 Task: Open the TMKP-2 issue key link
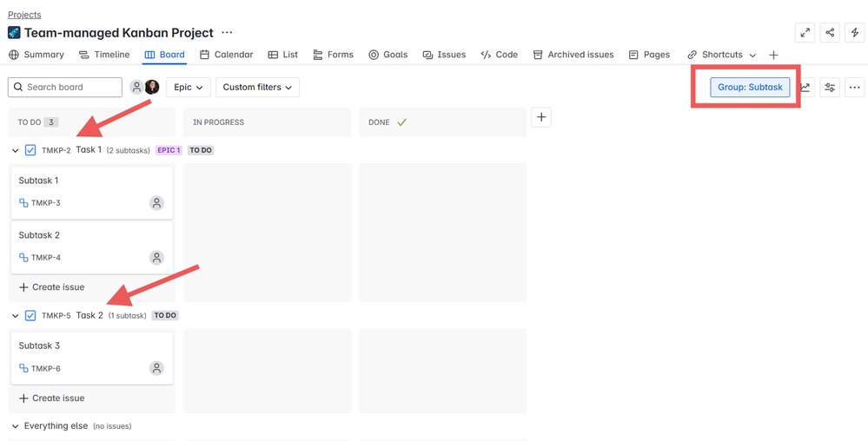coord(56,150)
